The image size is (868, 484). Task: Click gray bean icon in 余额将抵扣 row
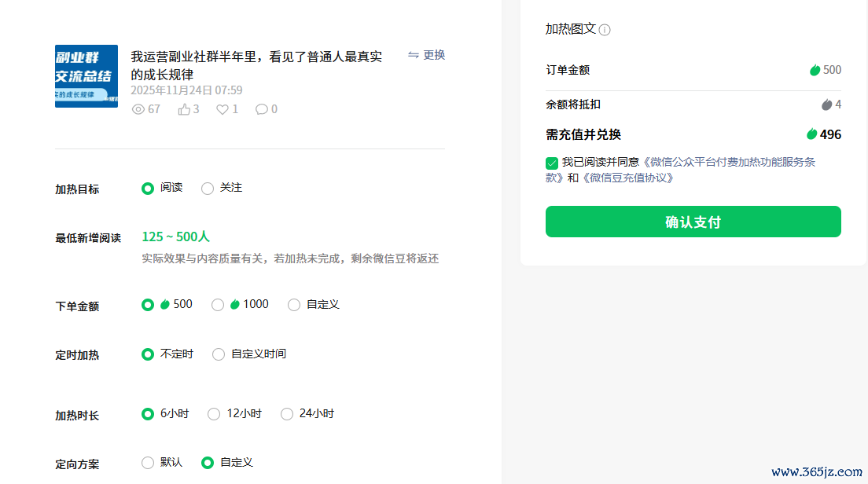tap(826, 104)
